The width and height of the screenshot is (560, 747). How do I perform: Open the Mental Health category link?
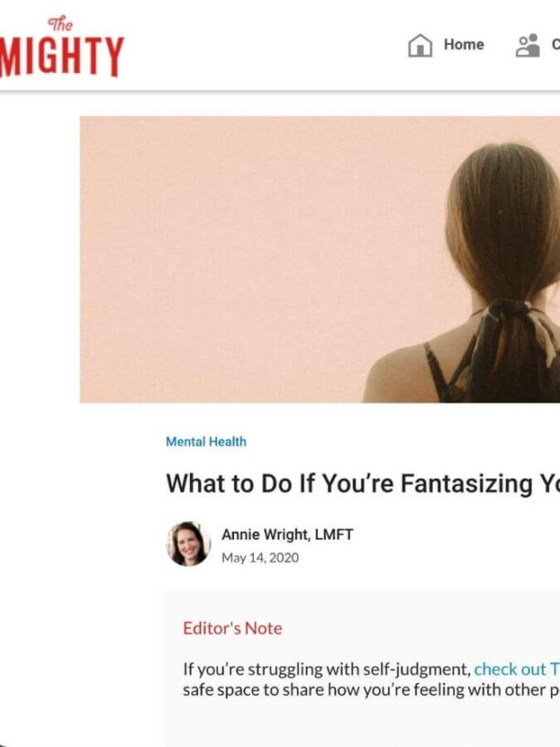[206, 442]
